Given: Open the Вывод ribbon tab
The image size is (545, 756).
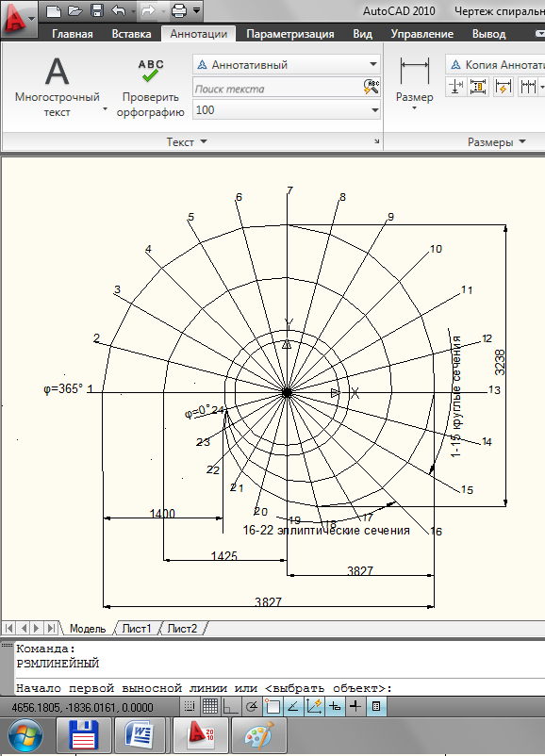Looking at the screenshot, I should point(488,34).
